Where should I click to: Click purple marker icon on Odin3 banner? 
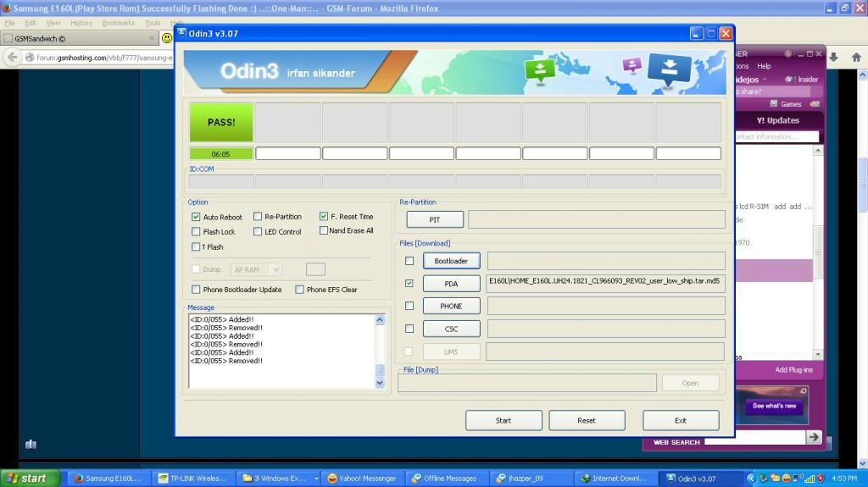(632, 65)
